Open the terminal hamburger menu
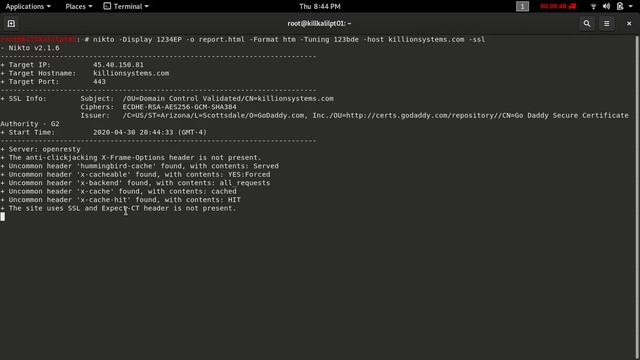The image size is (640, 360). coord(607,24)
